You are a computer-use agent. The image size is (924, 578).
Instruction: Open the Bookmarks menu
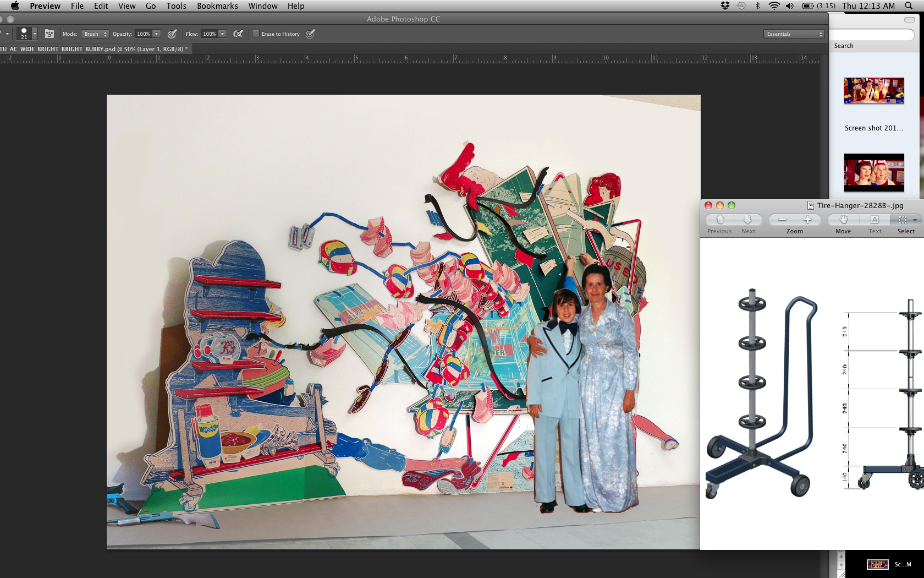(217, 6)
